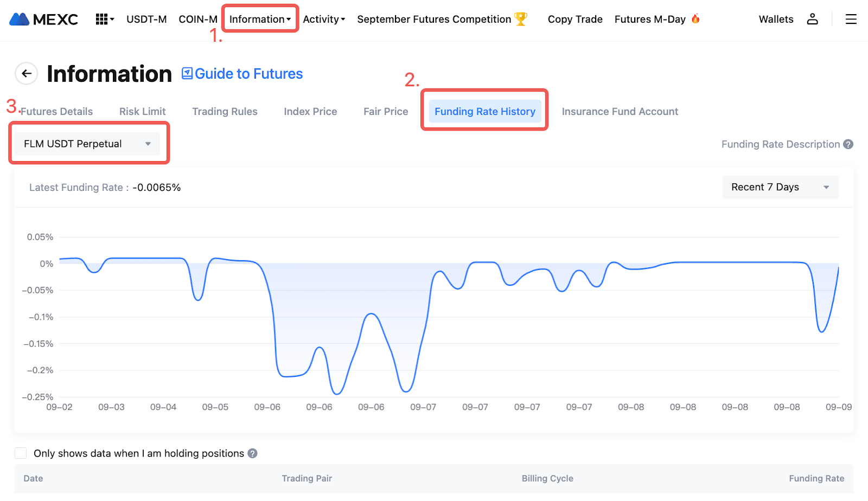
Task: Click the back arrow button
Action: (26, 74)
